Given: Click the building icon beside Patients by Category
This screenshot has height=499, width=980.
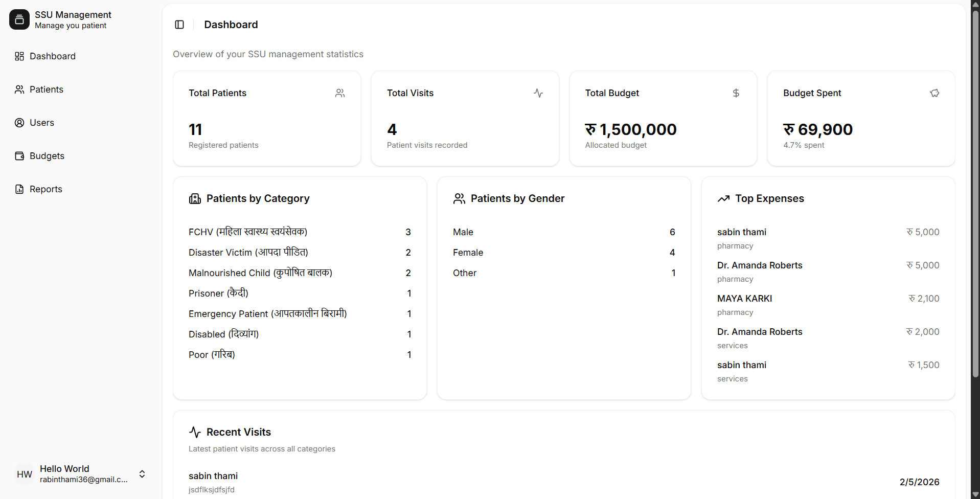Looking at the screenshot, I should [x=195, y=198].
